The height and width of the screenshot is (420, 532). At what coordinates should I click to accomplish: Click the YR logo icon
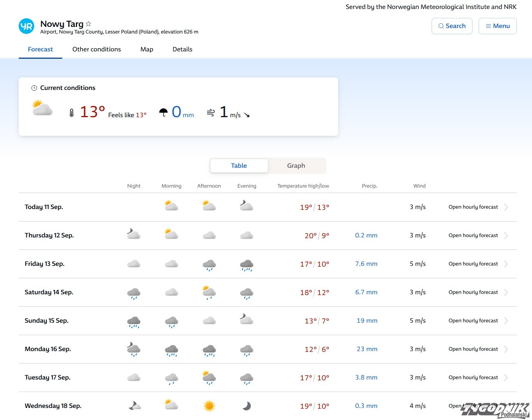(26, 26)
